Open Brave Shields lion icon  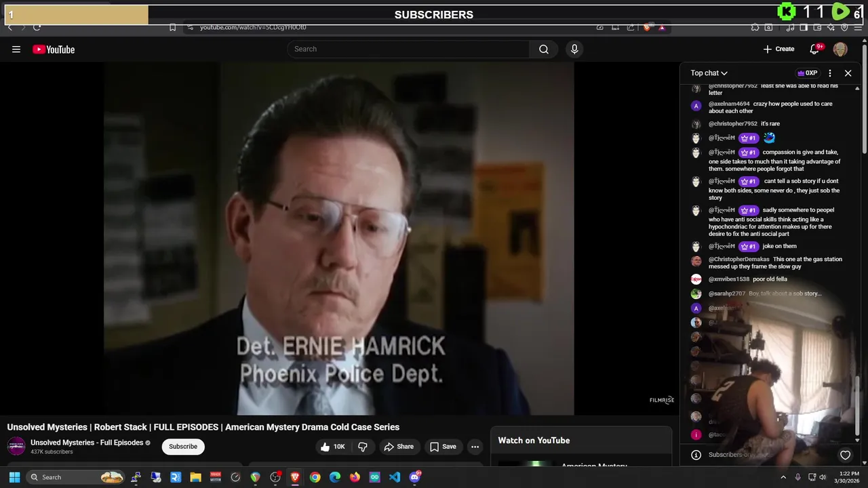[x=647, y=27]
